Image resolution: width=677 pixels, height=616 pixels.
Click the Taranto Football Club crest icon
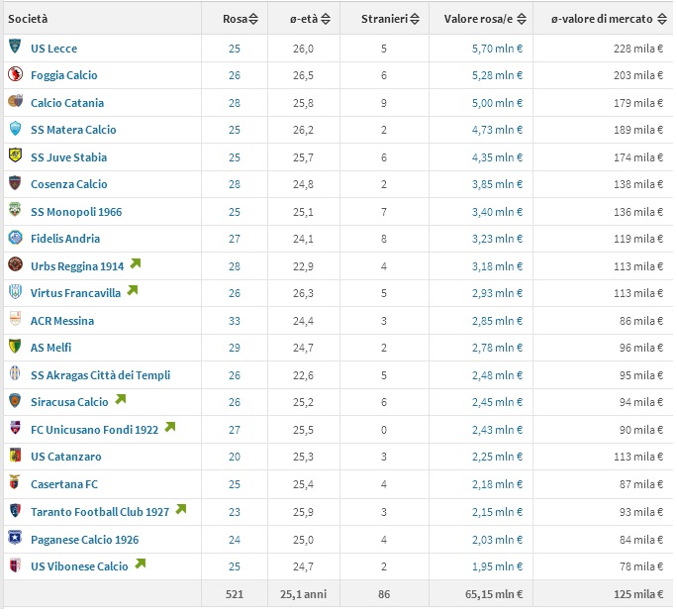15,511
